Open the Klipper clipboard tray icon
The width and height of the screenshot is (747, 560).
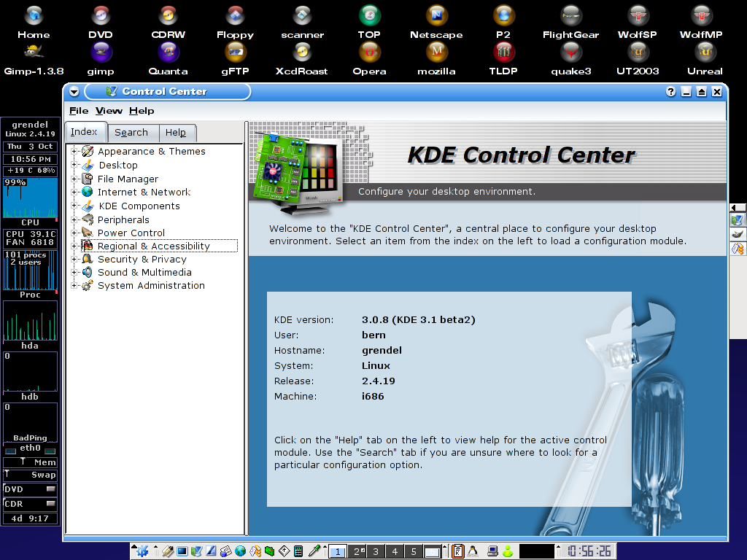point(458,551)
